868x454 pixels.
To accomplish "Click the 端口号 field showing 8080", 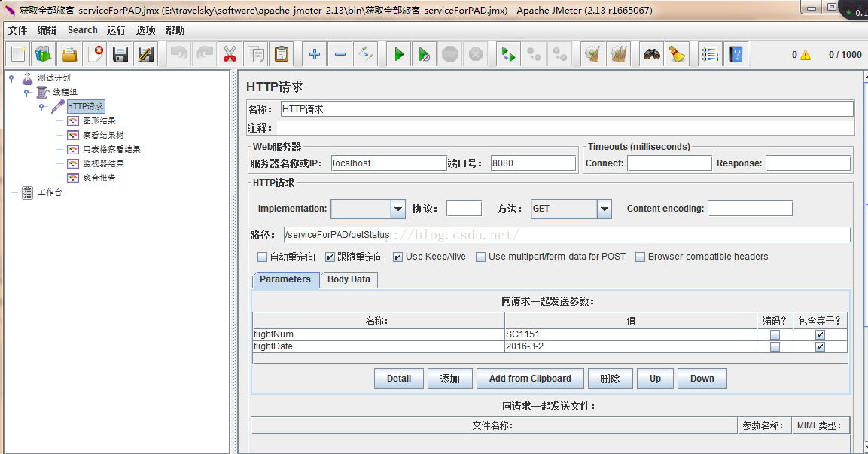I will (x=533, y=163).
